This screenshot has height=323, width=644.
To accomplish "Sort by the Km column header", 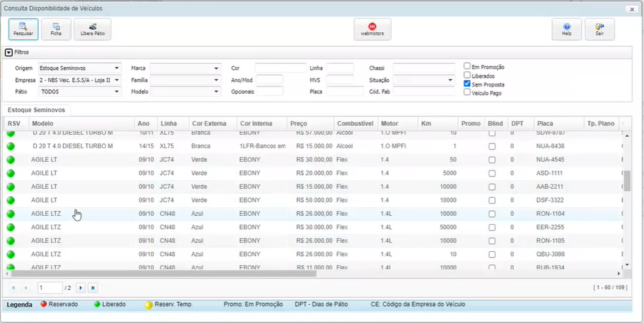I will pyautogui.click(x=438, y=123).
